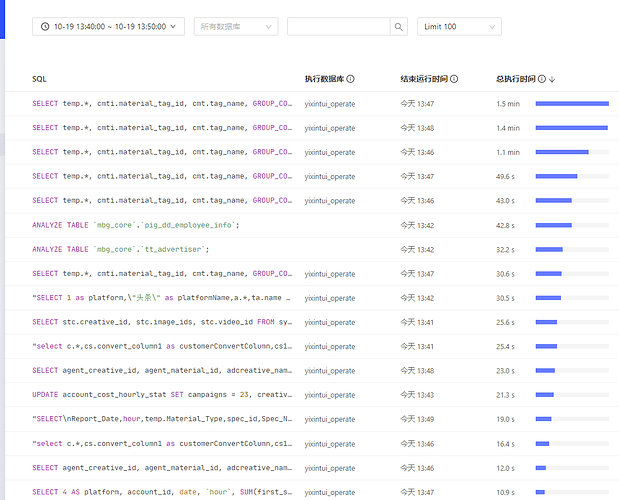Open the SELECT 1 as platform query
This screenshot has height=500, width=619.
(161, 298)
